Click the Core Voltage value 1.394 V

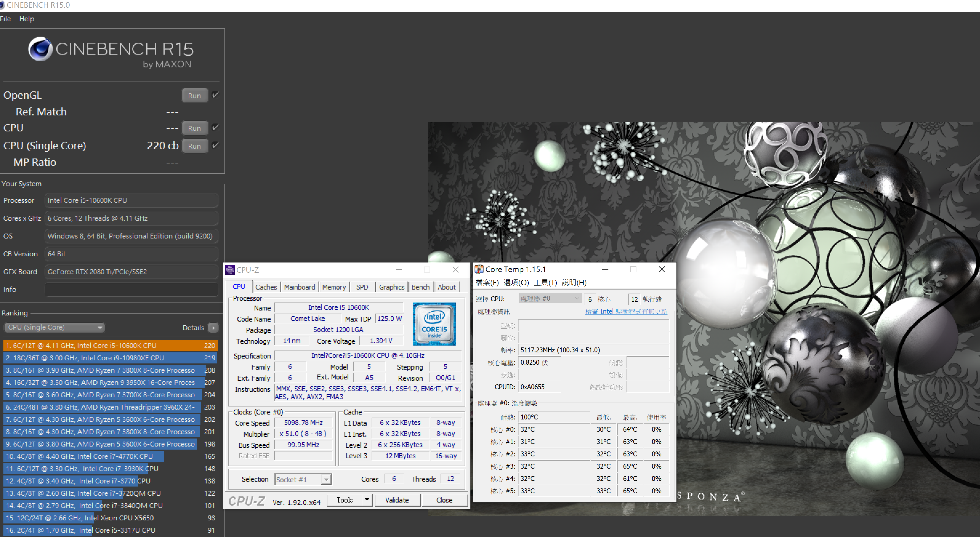381,341
